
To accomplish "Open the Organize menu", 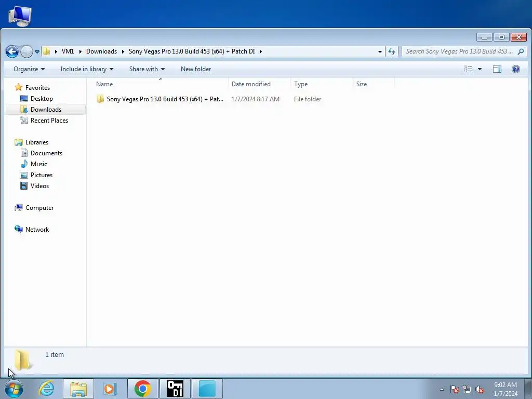I will (29, 69).
